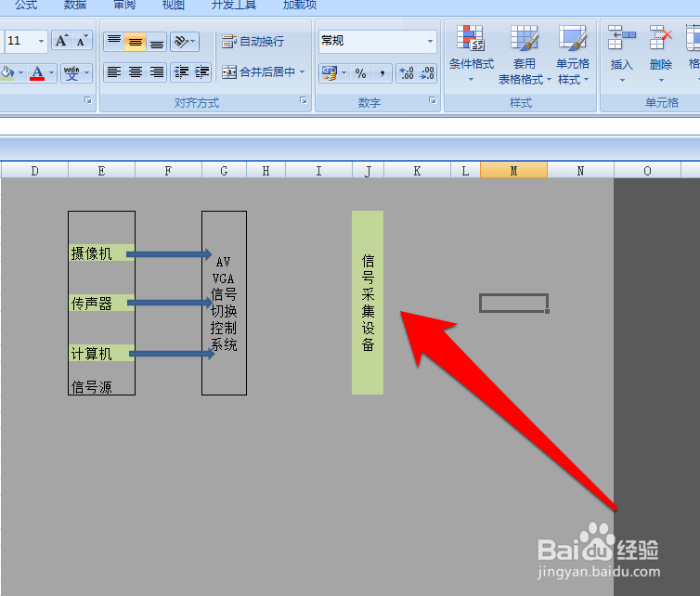Apply comma thousands separator style
The width and height of the screenshot is (700, 596).
click(x=382, y=72)
